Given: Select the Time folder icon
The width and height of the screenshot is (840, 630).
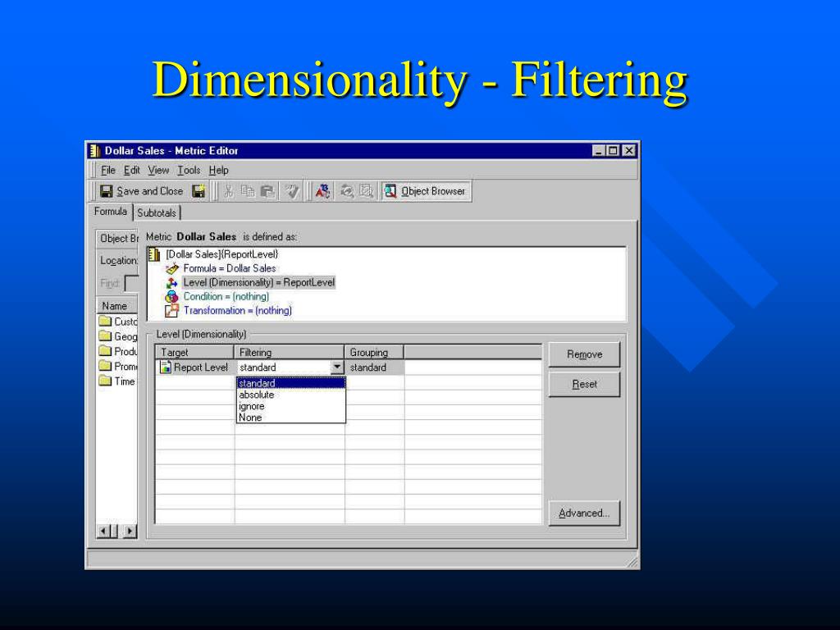Looking at the screenshot, I should 106,381.
